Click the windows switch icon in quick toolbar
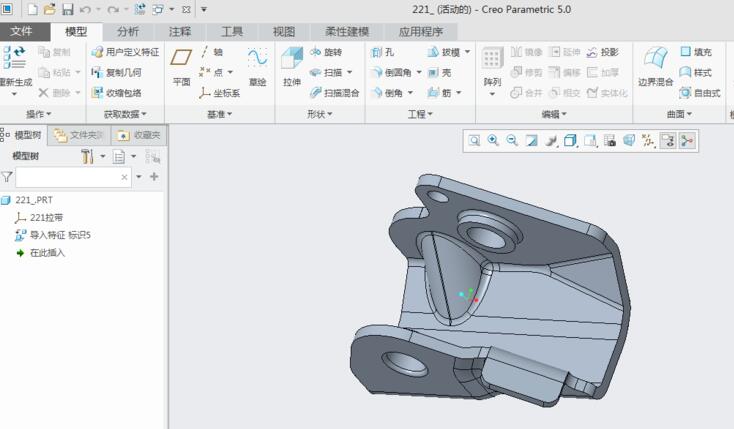The height and width of the screenshot is (429, 734). click(158, 9)
